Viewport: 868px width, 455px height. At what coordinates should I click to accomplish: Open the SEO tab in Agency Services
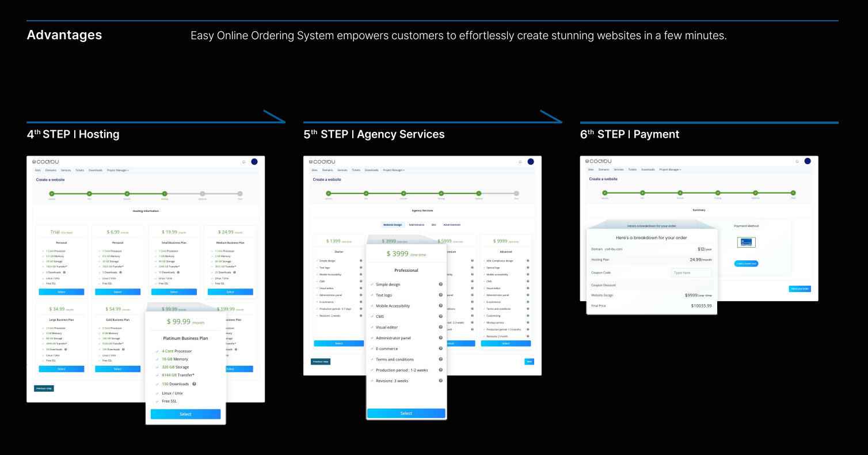coord(433,225)
